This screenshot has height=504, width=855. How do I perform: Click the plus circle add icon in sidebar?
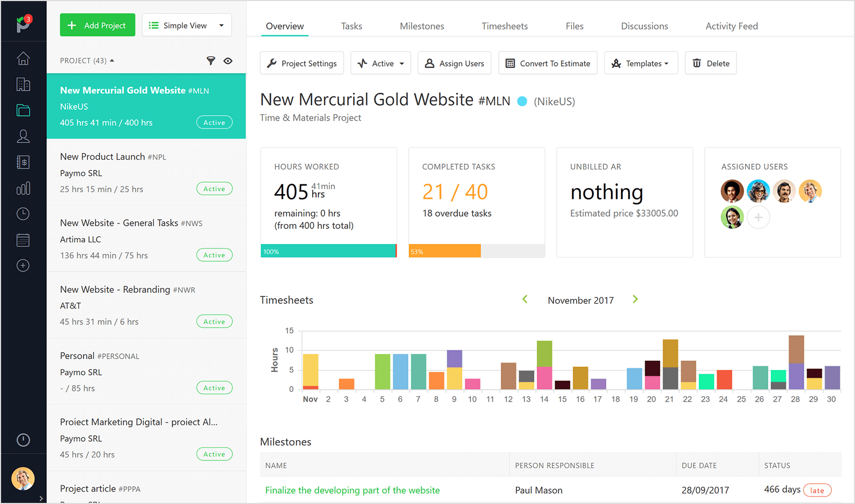(x=23, y=265)
